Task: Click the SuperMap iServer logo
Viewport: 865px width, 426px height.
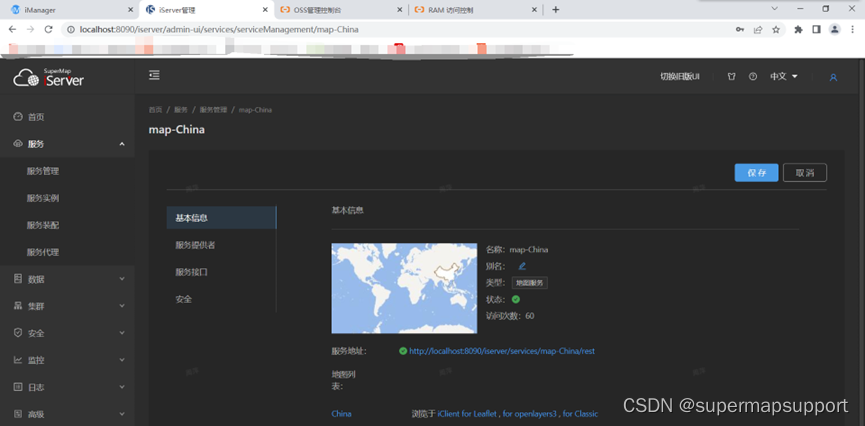Action: [x=49, y=77]
